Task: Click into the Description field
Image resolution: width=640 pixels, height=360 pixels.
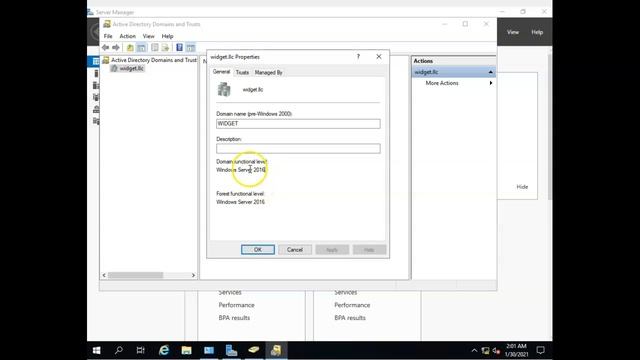Action: [x=298, y=149]
